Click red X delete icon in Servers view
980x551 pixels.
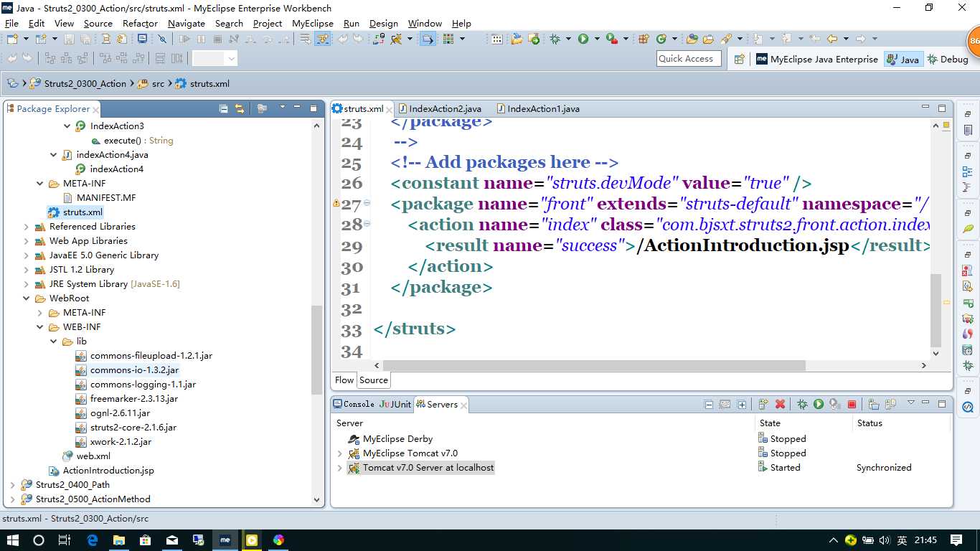tap(780, 405)
